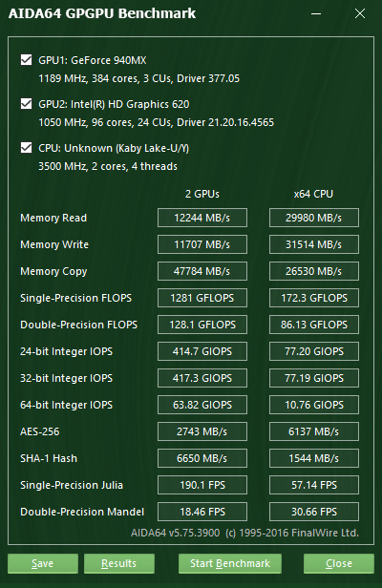
Task: Click the Save button
Action: coord(43,563)
